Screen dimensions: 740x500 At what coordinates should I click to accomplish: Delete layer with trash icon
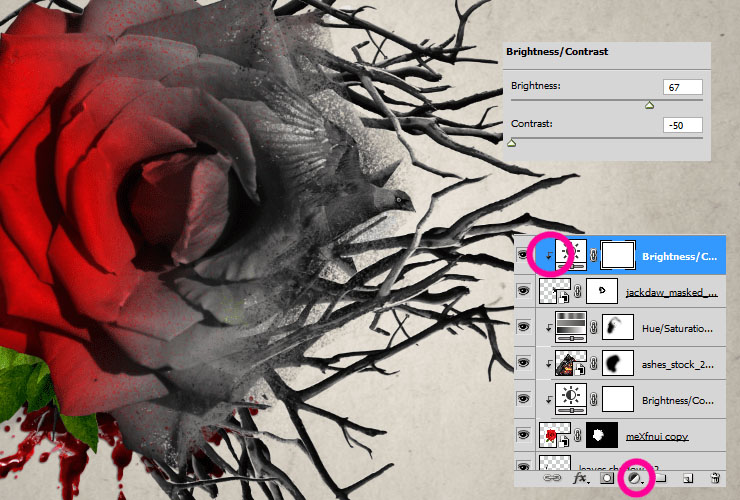(x=716, y=480)
